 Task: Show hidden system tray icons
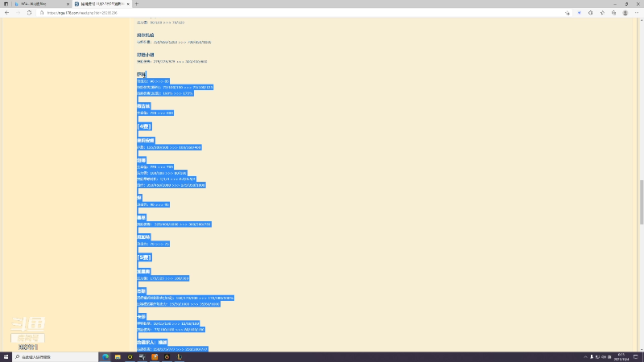tap(586, 357)
